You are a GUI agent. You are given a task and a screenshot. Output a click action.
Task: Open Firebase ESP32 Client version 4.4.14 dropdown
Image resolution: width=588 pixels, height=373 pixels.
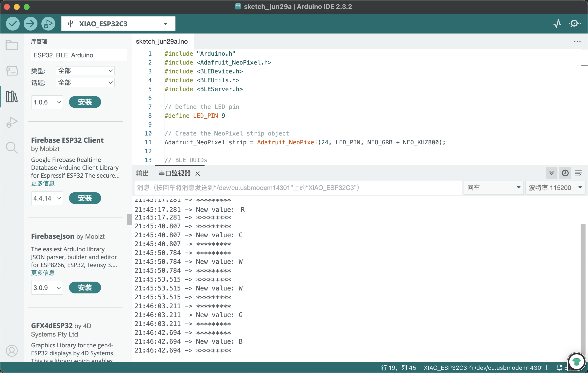tap(47, 198)
